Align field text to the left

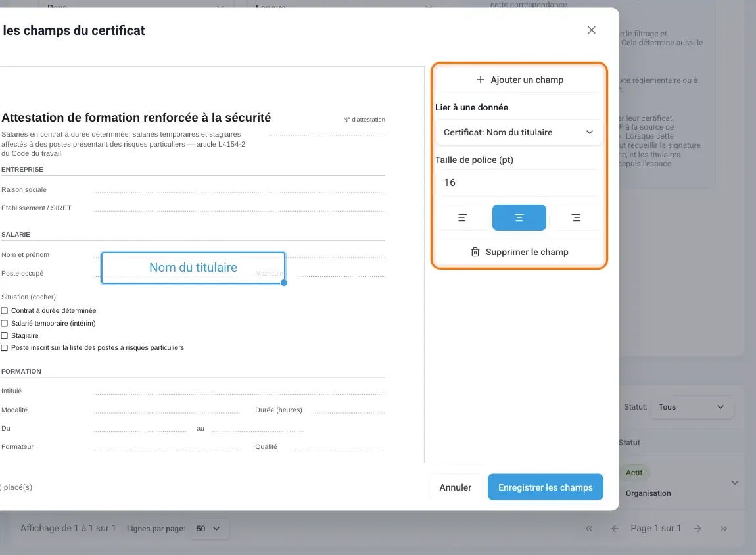coord(462,218)
